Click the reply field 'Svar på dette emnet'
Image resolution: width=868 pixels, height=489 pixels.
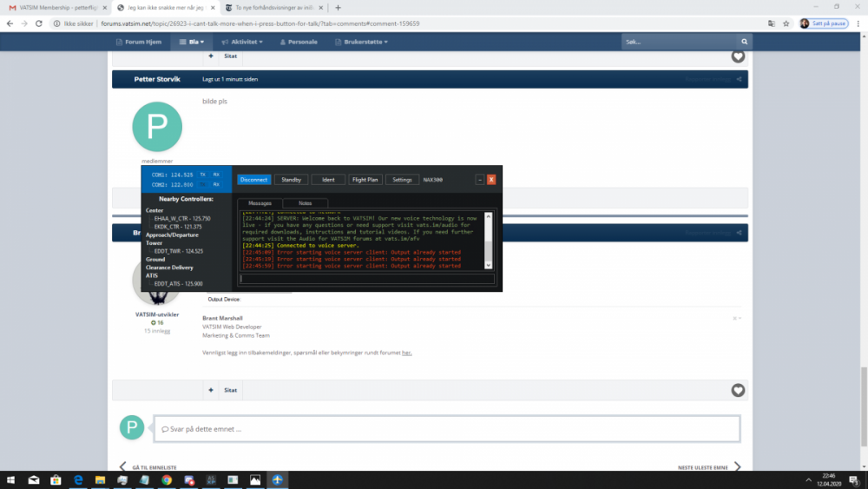click(x=446, y=428)
